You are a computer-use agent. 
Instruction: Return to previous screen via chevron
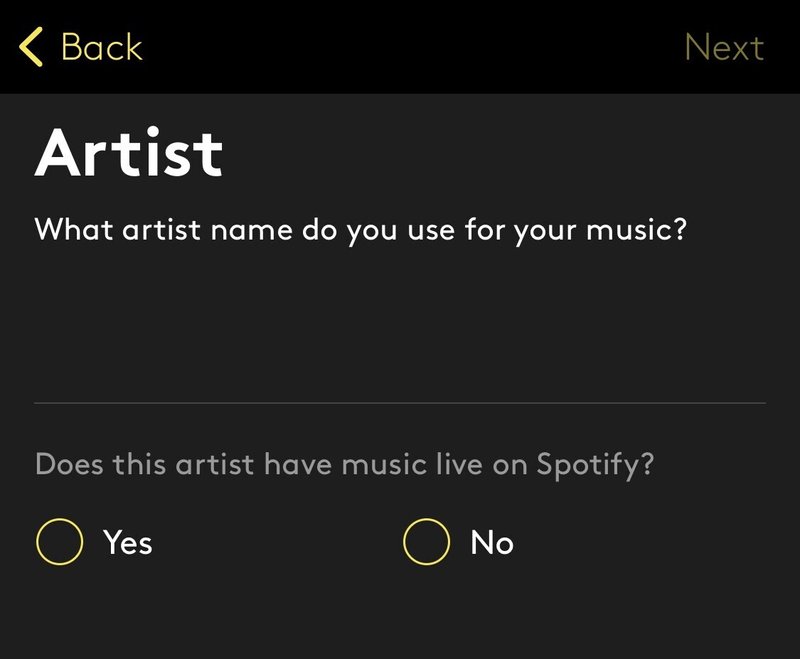pos(31,47)
